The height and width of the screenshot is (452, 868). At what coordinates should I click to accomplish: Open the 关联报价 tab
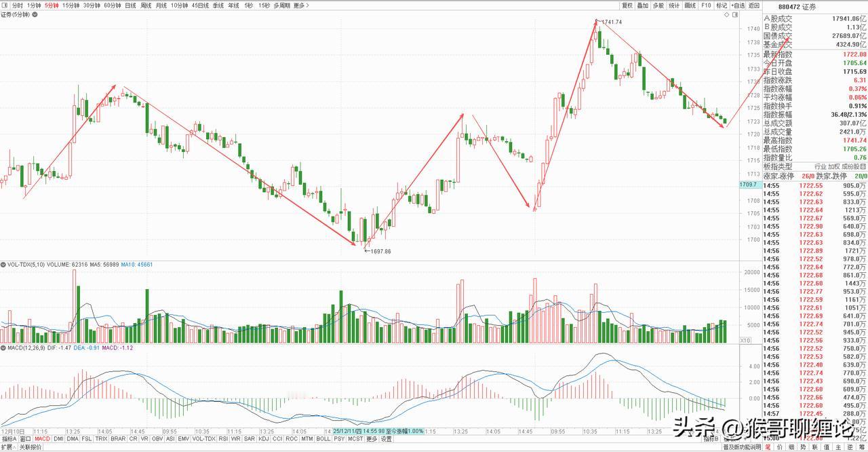click(31, 447)
